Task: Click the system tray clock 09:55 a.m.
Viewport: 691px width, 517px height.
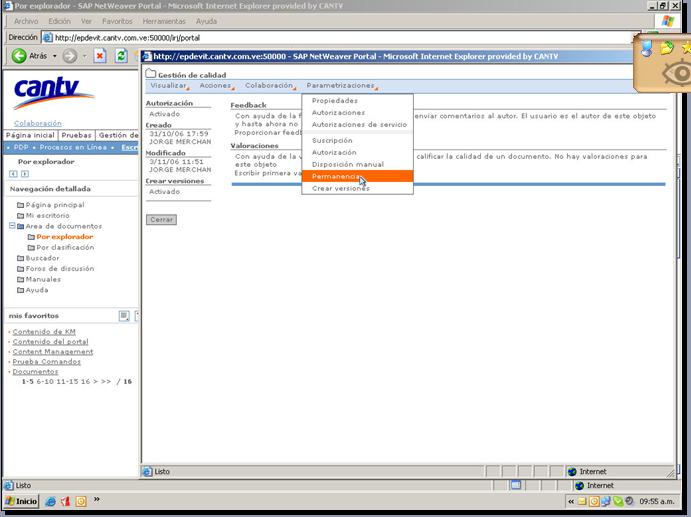Action: pyautogui.click(x=657, y=502)
